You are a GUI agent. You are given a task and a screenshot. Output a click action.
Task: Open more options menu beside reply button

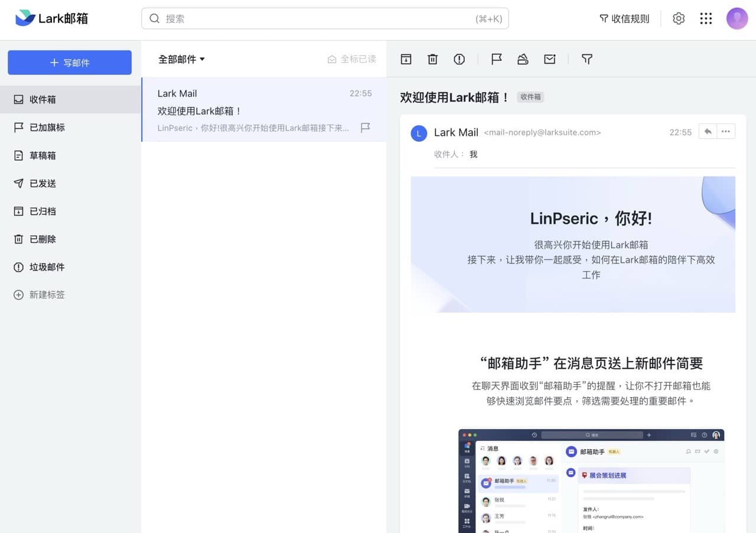pos(726,131)
